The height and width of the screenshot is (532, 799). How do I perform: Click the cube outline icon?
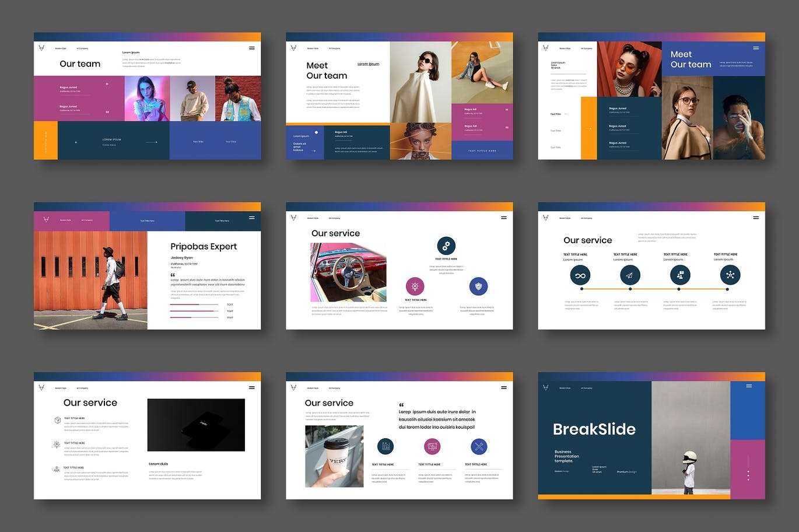[57, 420]
